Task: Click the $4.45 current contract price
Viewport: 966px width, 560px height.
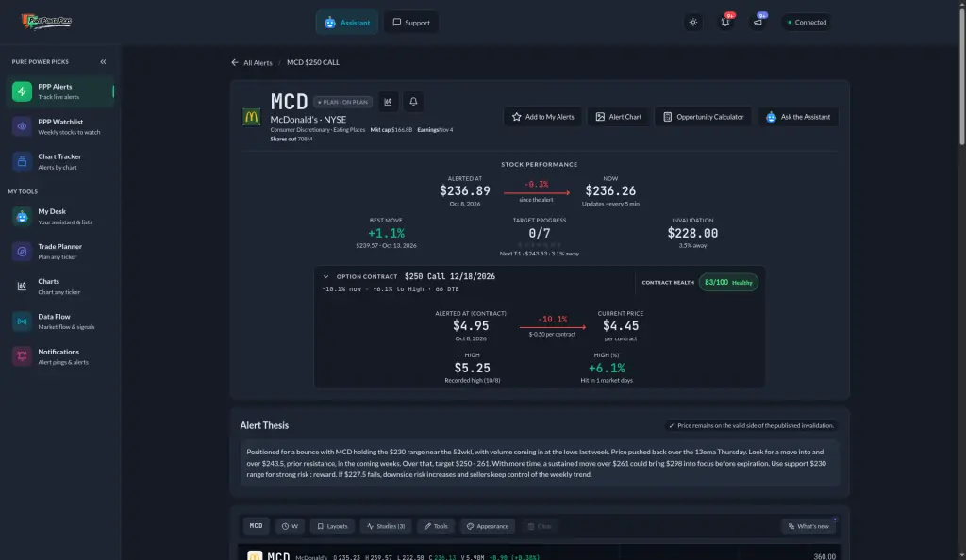Action: pos(621,325)
